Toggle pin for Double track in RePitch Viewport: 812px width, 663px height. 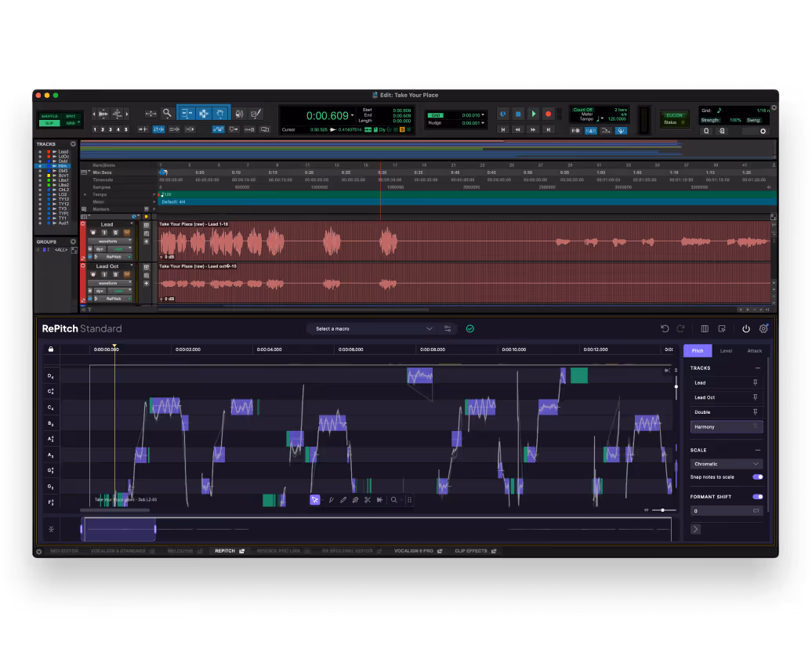pos(755,412)
